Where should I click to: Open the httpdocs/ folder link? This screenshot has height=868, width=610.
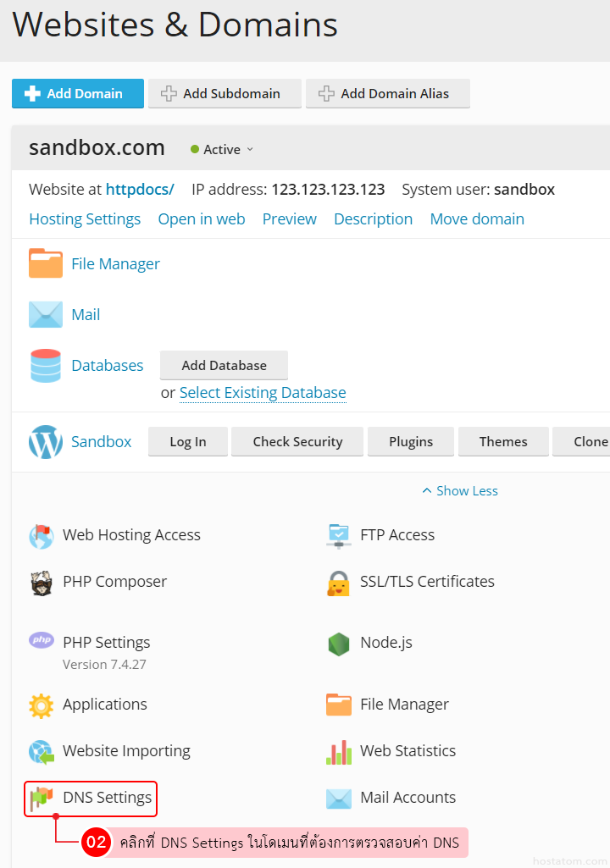(140, 190)
